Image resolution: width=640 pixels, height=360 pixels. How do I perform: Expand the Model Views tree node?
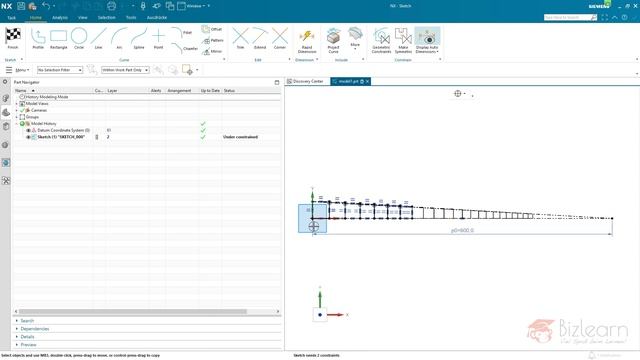coord(17,104)
